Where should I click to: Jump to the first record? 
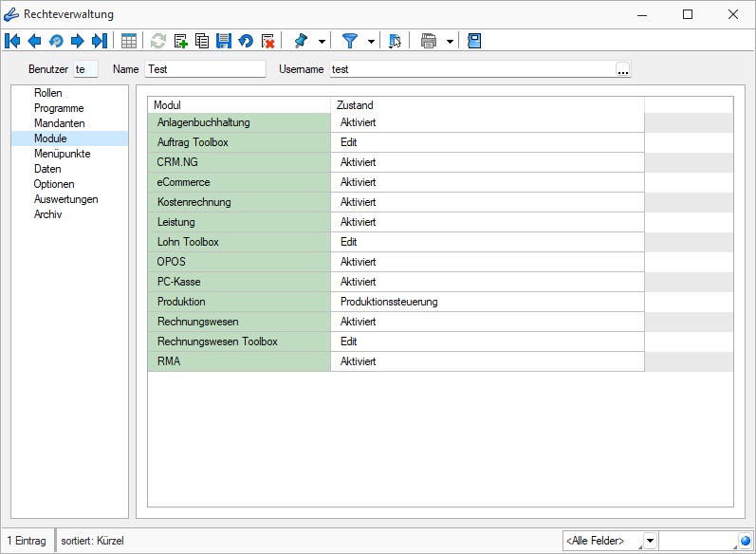(12, 41)
